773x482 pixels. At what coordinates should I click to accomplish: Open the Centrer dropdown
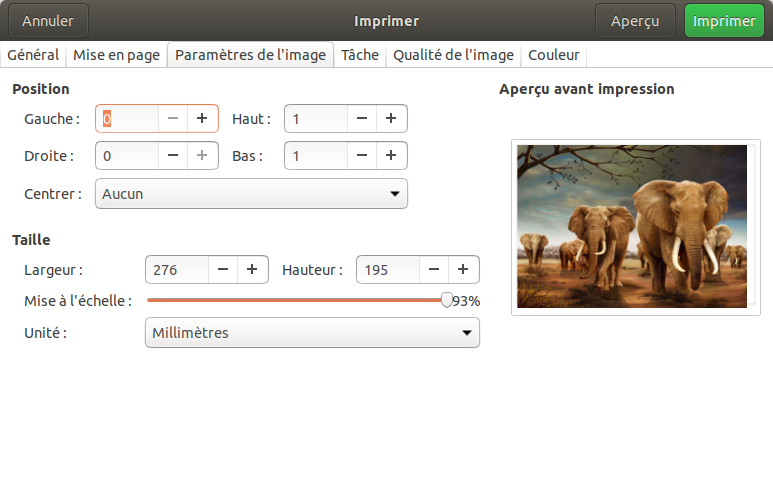[x=251, y=194]
